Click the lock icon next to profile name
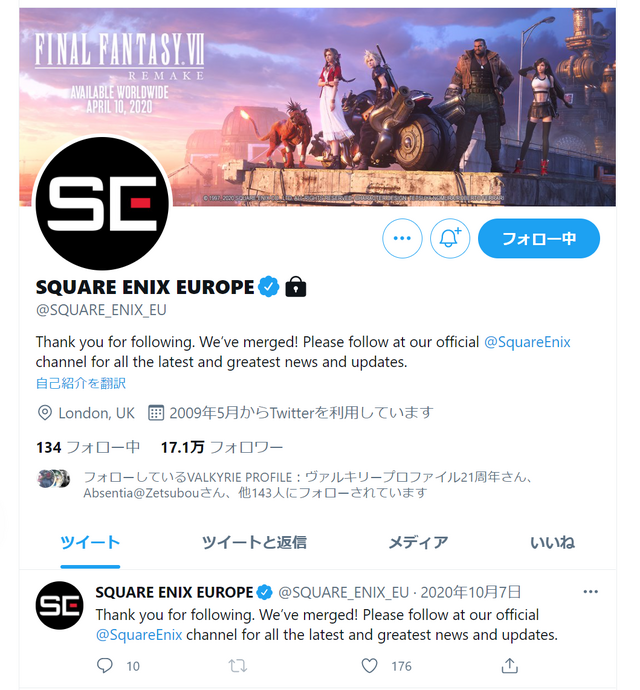640x690 pixels. coord(296,286)
